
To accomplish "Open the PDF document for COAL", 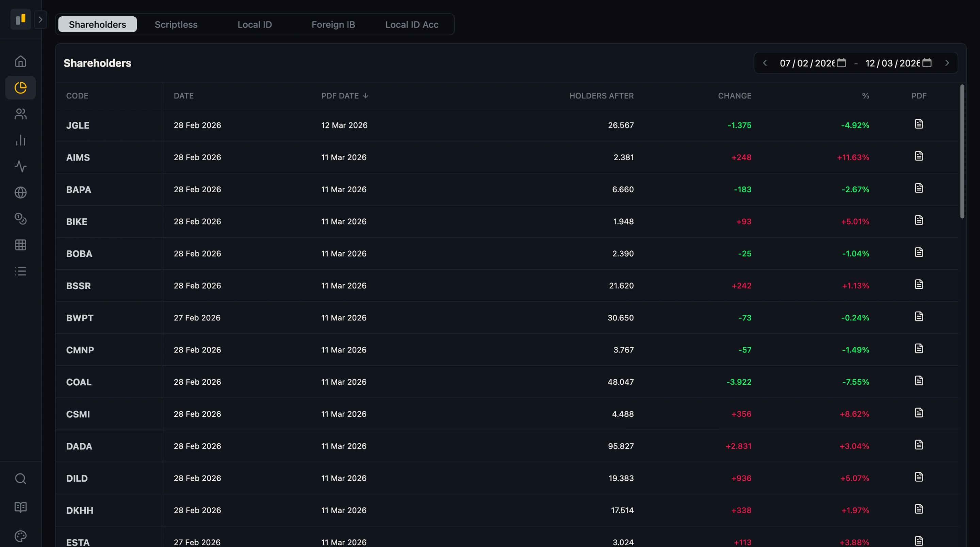I will click(919, 380).
